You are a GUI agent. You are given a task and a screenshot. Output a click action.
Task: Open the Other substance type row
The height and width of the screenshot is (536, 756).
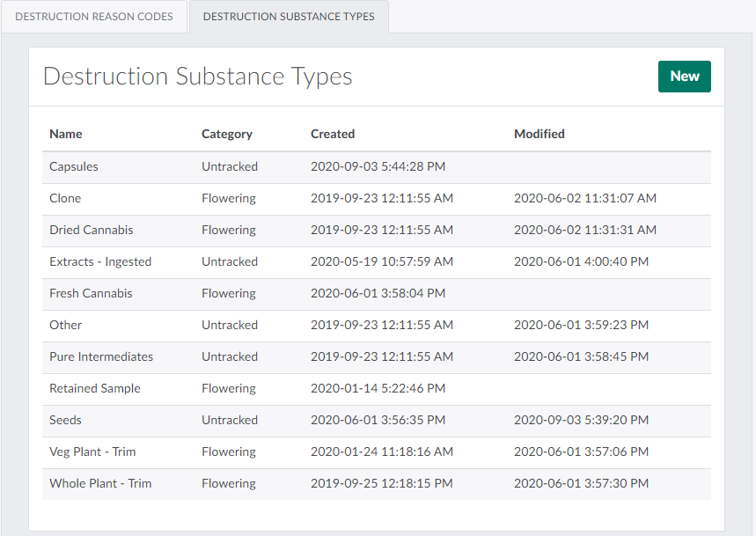[x=65, y=326]
